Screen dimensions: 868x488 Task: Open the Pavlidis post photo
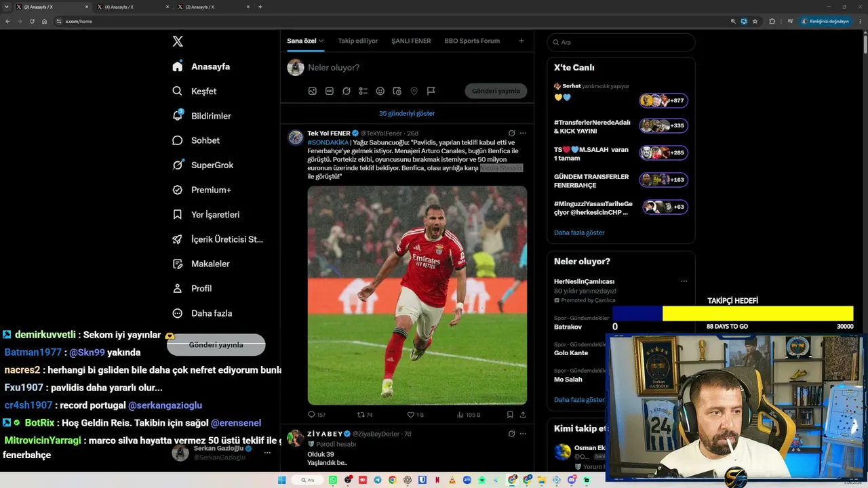(417, 296)
